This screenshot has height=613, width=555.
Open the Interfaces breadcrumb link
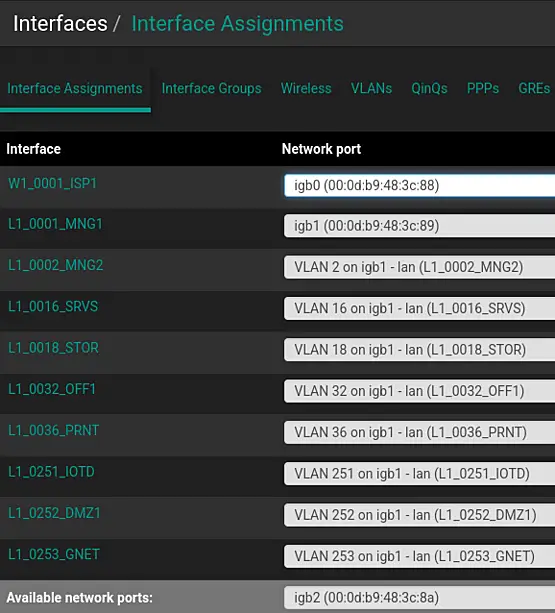click(60, 23)
